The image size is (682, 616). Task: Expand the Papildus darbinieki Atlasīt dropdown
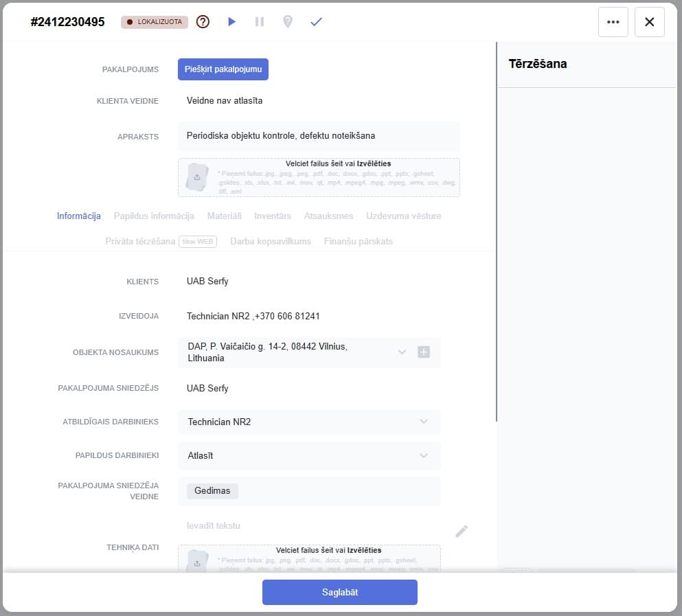coord(423,455)
